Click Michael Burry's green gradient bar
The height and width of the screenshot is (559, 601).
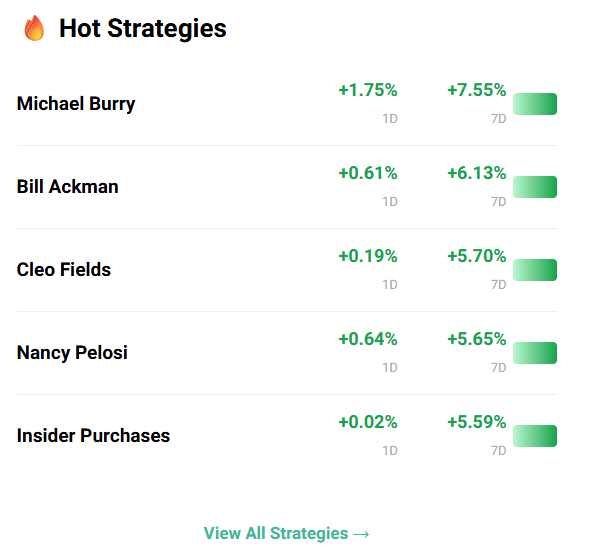click(x=535, y=104)
